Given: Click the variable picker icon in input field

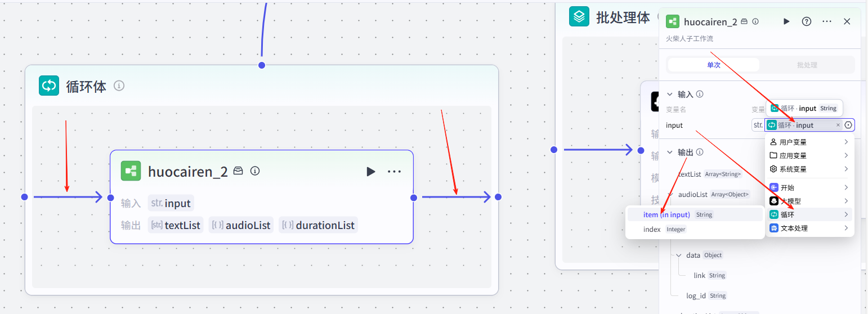Looking at the screenshot, I should tap(848, 125).
